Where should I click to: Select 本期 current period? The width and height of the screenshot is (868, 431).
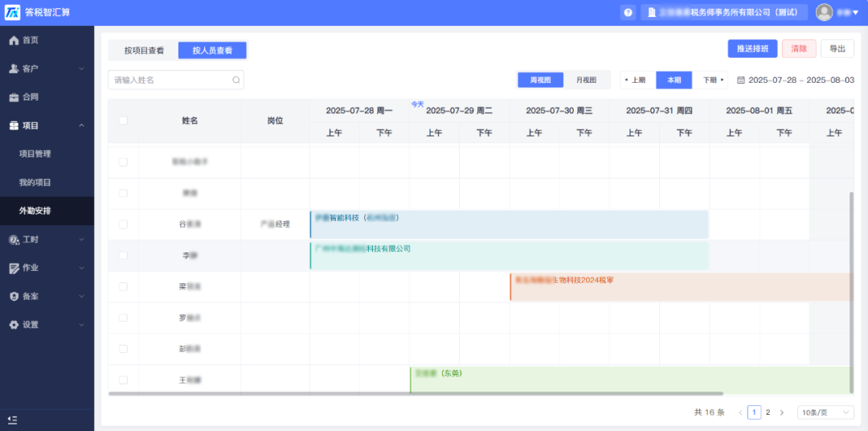pyautogui.click(x=674, y=80)
